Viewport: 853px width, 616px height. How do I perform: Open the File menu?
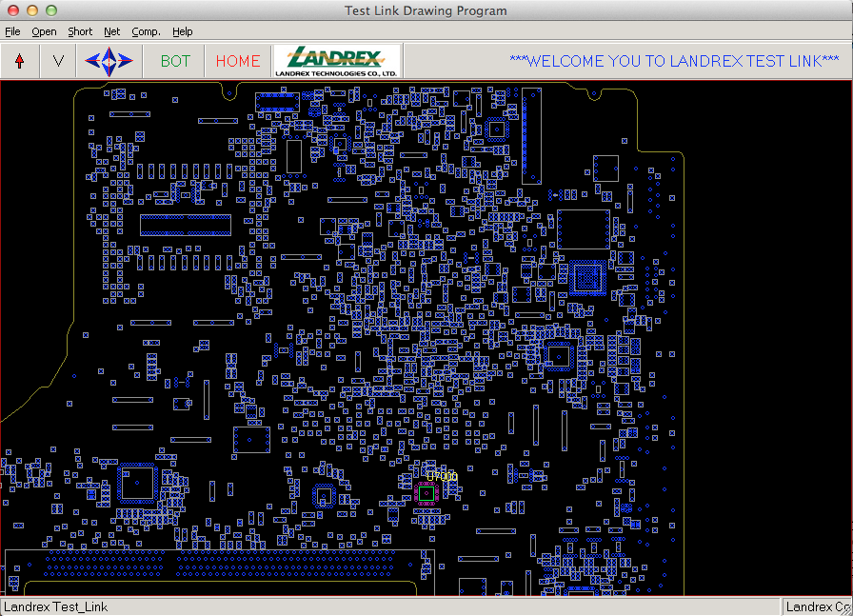point(12,31)
